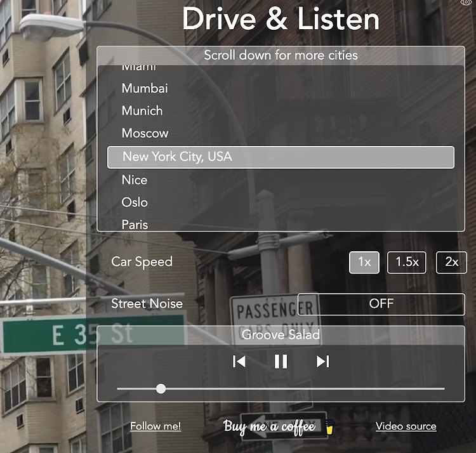Click the Groove Salad station title
The image size is (476, 453).
point(281,334)
